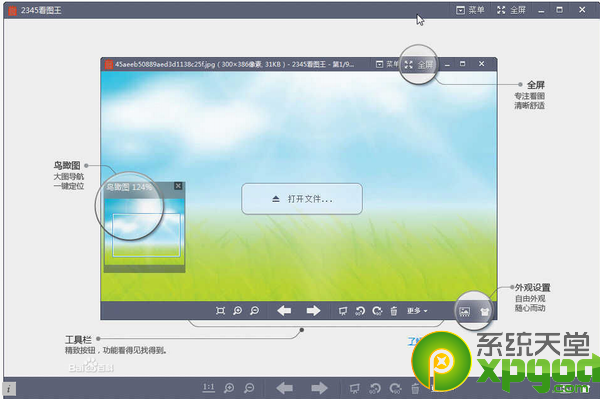This screenshot has width=600, height=399.
Task: Go to next image using outer bottom bar arrow
Action: point(319,388)
